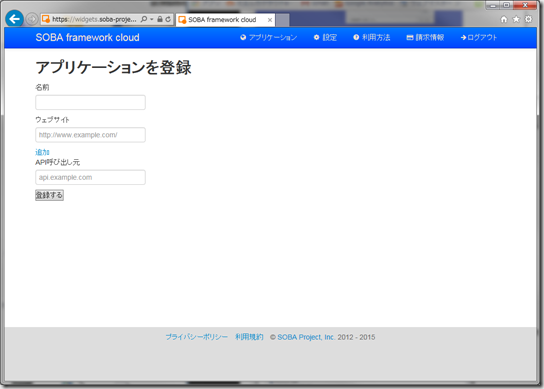
Task: Minimize the browser window
Action: point(493,5)
